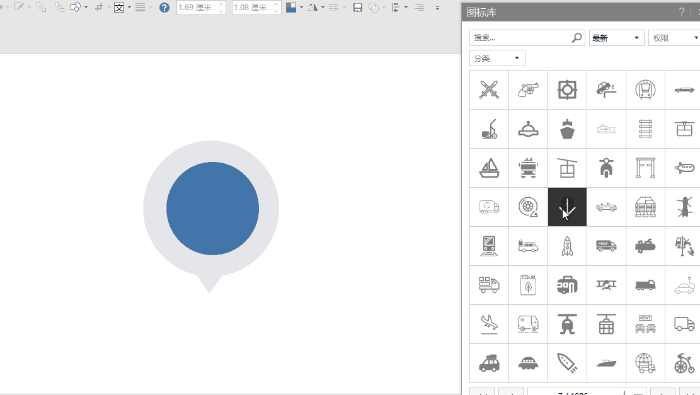Click the gondola cabin with grid windows icon
Image resolution: width=700 pixels, height=395 pixels.
pyautogui.click(x=606, y=324)
